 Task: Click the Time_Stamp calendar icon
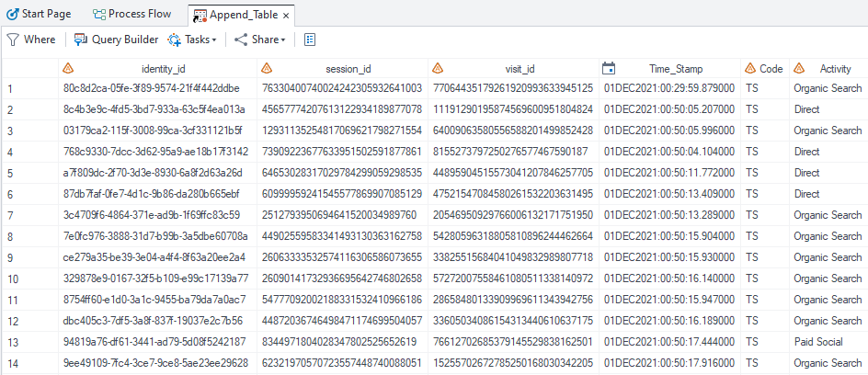608,69
